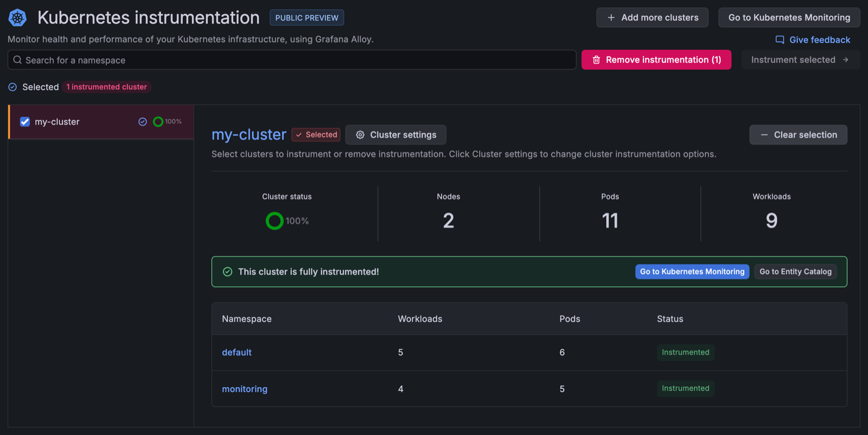Click the '1 instrumented cluster' badge

point(106,87)
